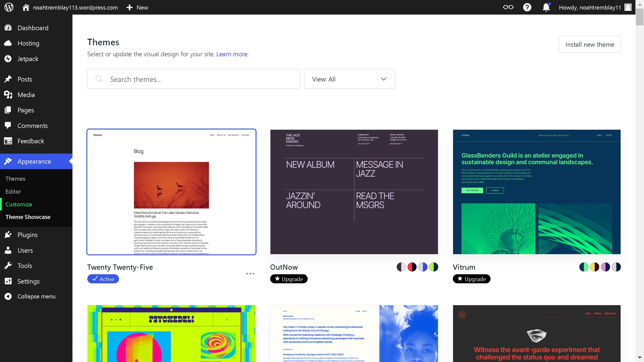Follow the Learn more link
Screen dimensions: 644x362
tap(232, 54)
